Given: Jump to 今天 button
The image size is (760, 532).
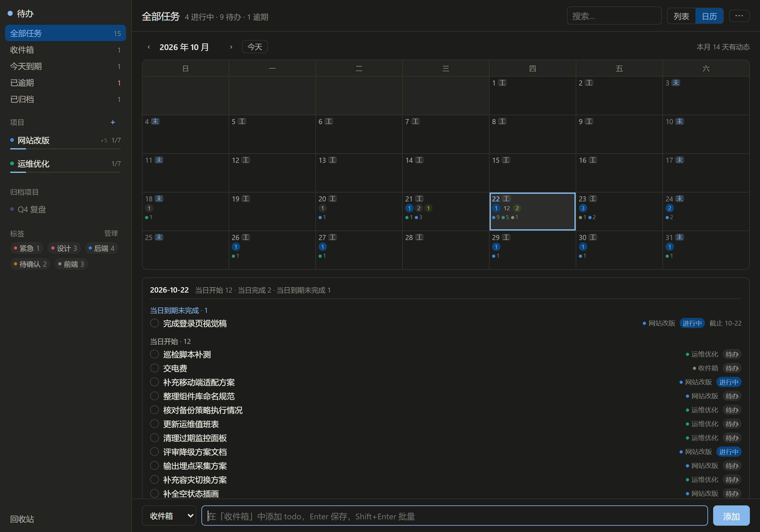Looking at the screenshot, I should [255, 47].
